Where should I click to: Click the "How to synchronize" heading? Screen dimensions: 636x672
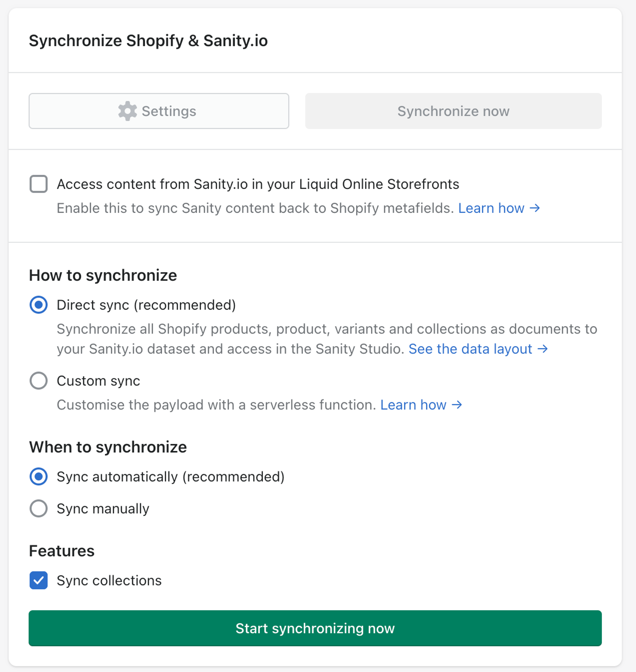103,275
